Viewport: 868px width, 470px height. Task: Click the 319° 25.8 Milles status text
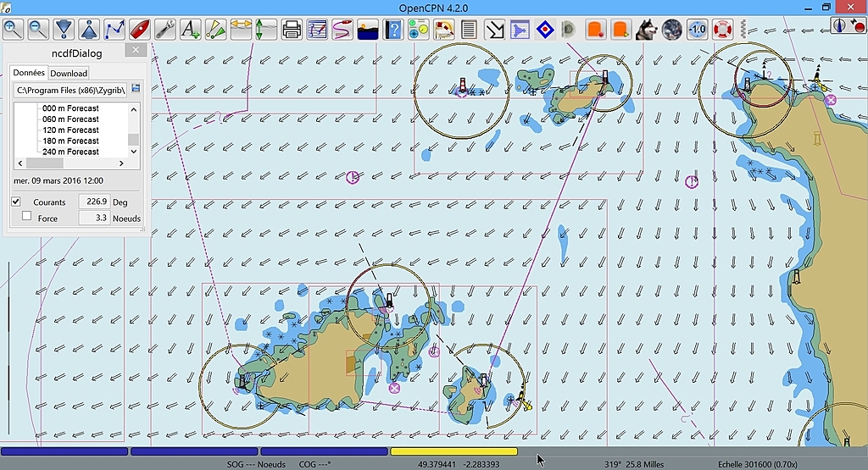coord(634,464)
